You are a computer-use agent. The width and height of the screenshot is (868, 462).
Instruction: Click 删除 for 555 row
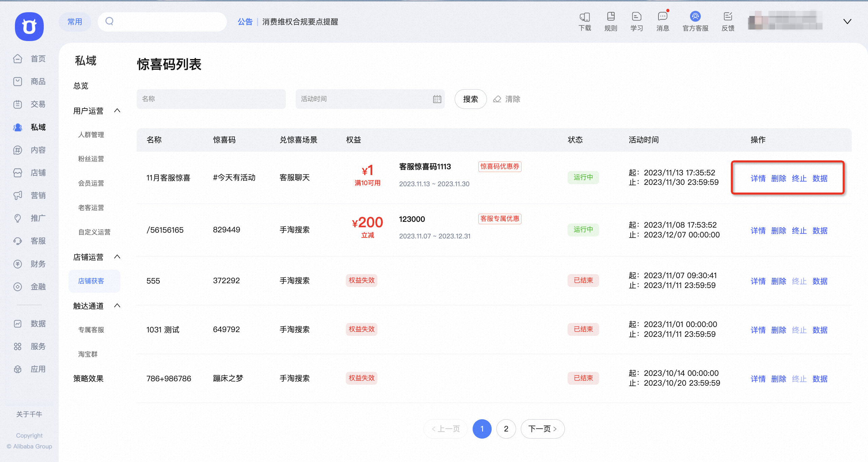(x=778, y=281)
